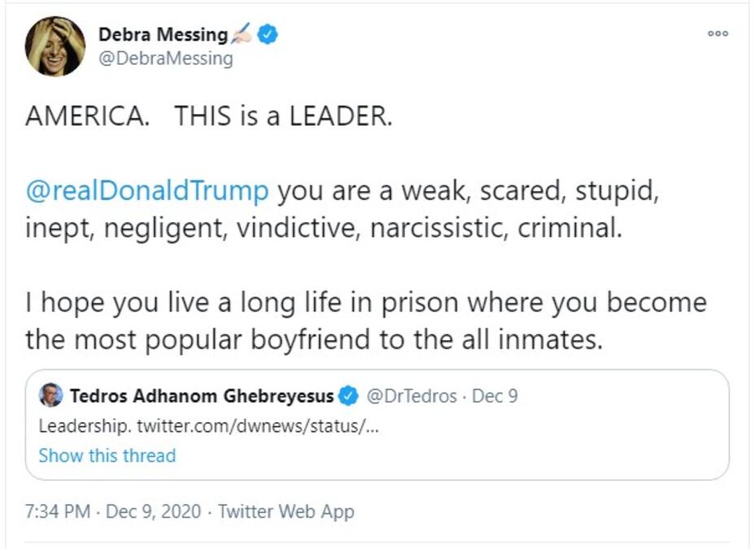Click the word Leadership in the quoted tweet
Screen dimensions: 756x549
(83, 426)
